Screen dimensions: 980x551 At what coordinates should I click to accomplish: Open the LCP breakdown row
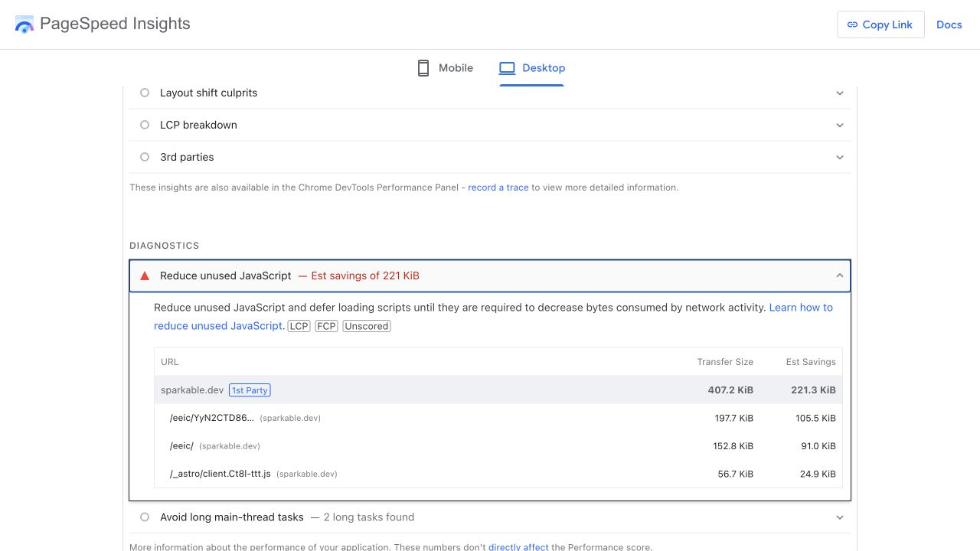pos(490,125)
